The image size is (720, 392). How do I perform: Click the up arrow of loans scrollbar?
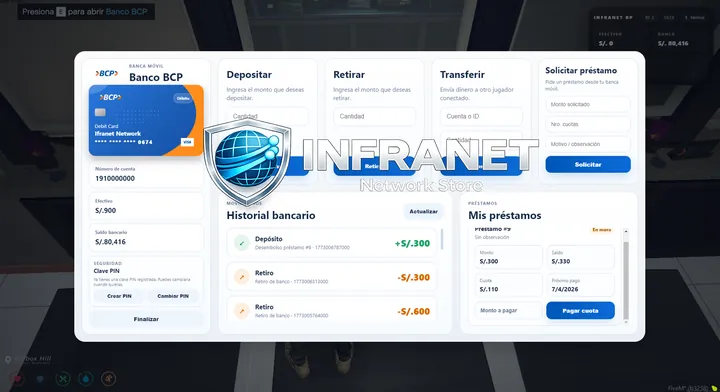click(x=626, y=231)
